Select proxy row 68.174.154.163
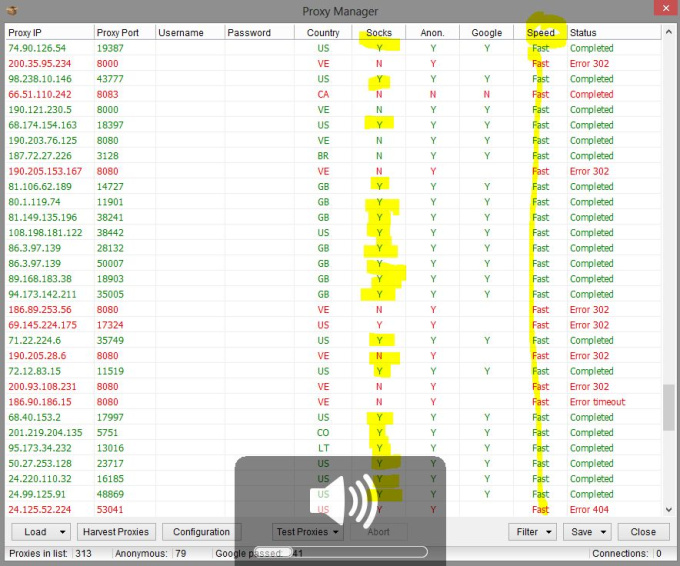 (333, 125)
